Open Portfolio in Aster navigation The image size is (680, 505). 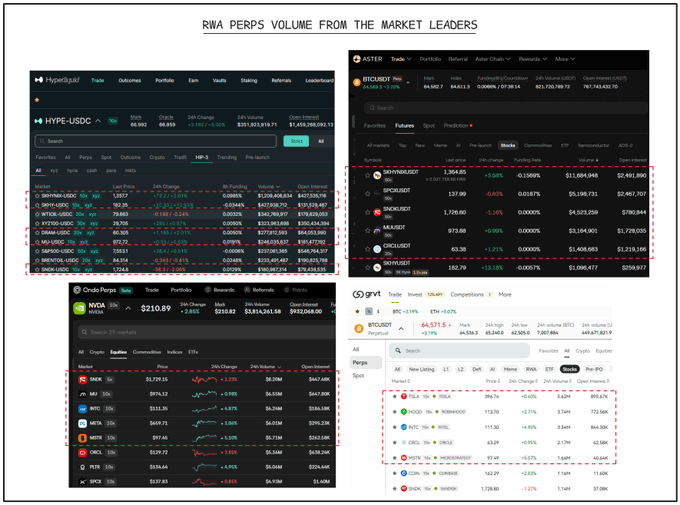430,59
